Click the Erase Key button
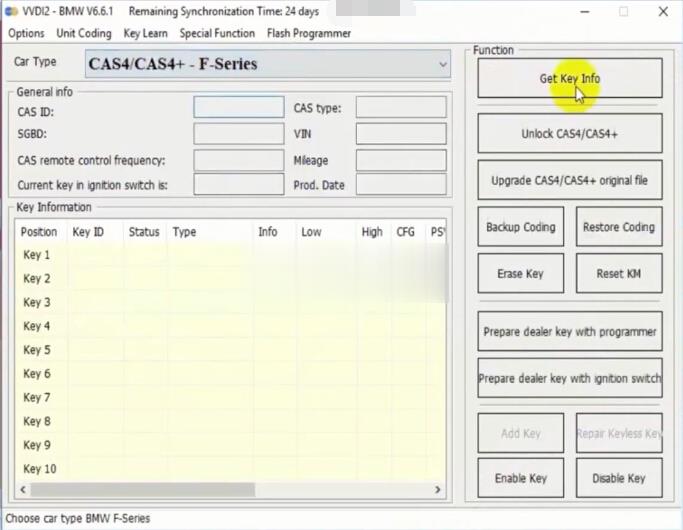This screenshot has width=683, height=530. tap(521, 273)
